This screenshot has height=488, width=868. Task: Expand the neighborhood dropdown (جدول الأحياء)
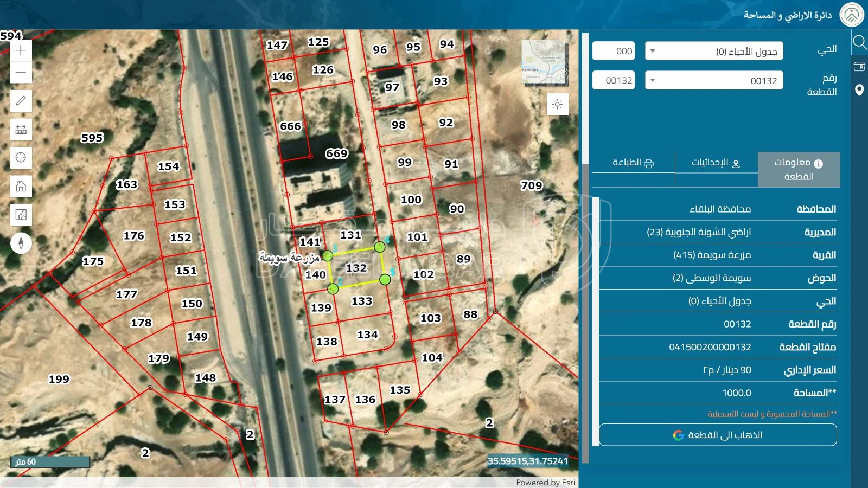click(714, 51)
